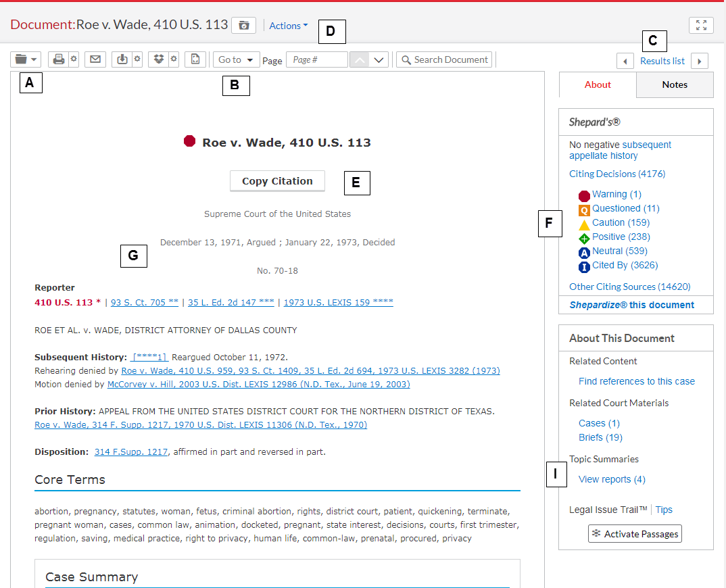Click View reports (4) link
The width and height of the screenshot is (726, 588).
612,480
